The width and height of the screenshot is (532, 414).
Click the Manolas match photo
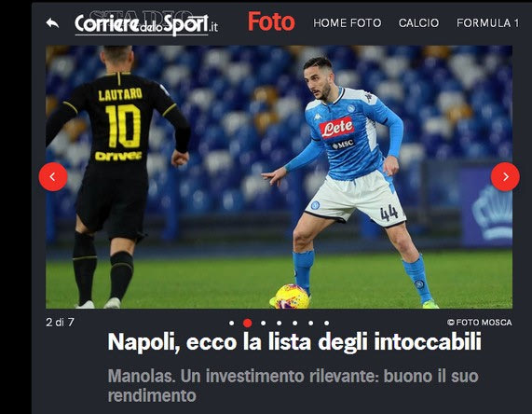279,177
